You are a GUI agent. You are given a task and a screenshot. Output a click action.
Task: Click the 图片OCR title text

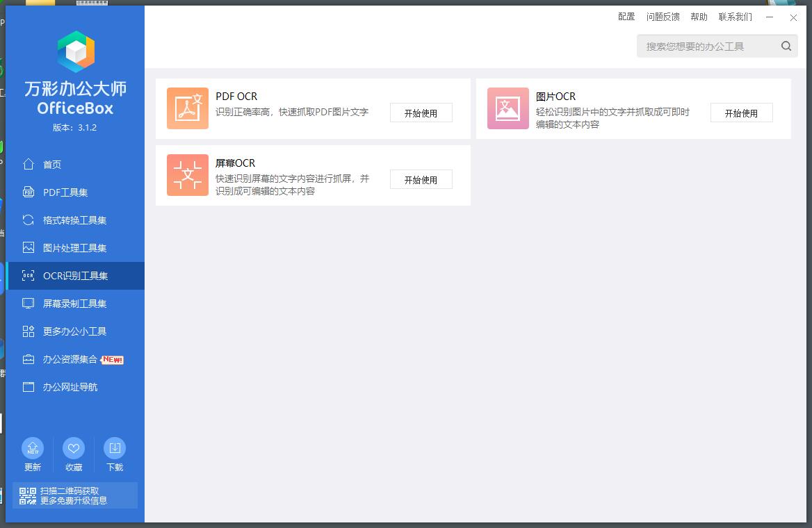tap(555, 97)
